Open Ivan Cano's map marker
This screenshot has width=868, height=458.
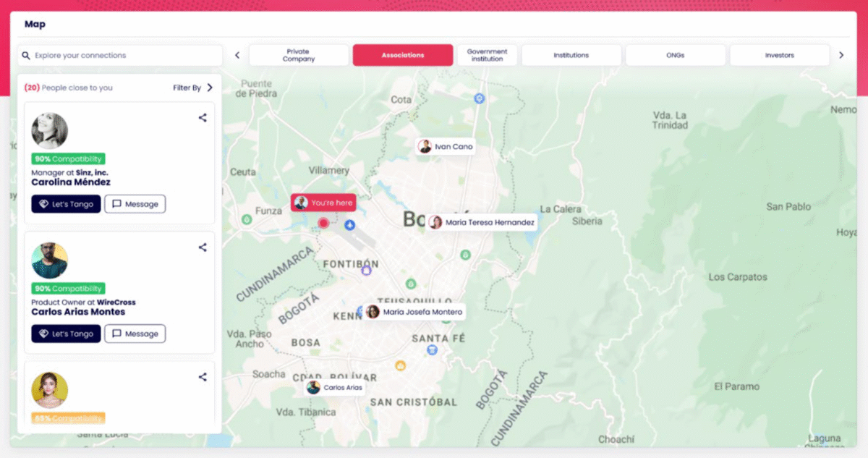tap(446, 147)
